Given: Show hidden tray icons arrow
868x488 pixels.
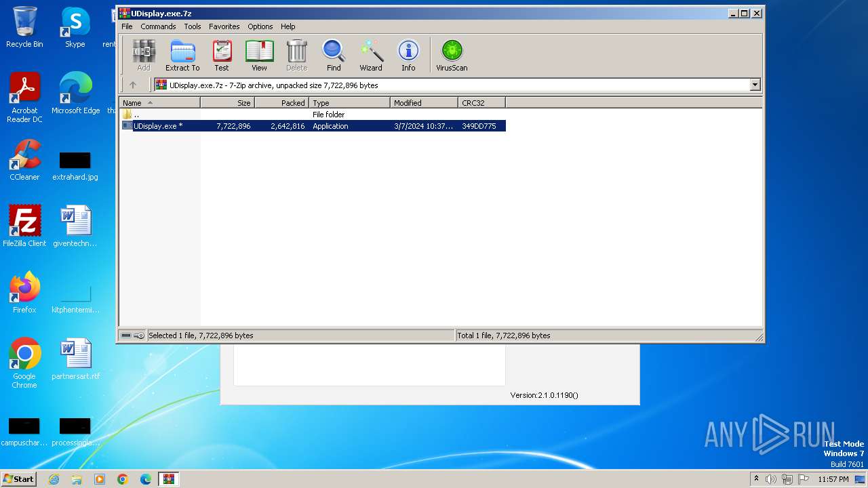Looking at the screenshot, I should click(x=757, y=479).
